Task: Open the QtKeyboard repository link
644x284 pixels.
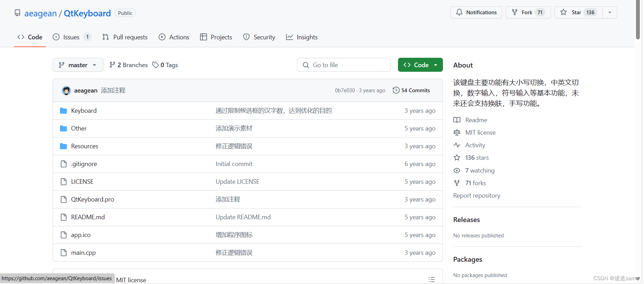Action: point(87,13)
